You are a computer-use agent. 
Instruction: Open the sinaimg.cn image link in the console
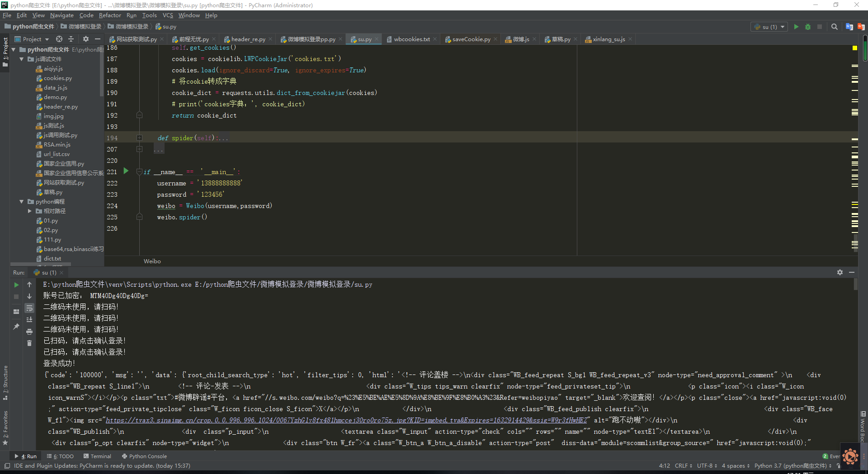(x=346, y=420)
